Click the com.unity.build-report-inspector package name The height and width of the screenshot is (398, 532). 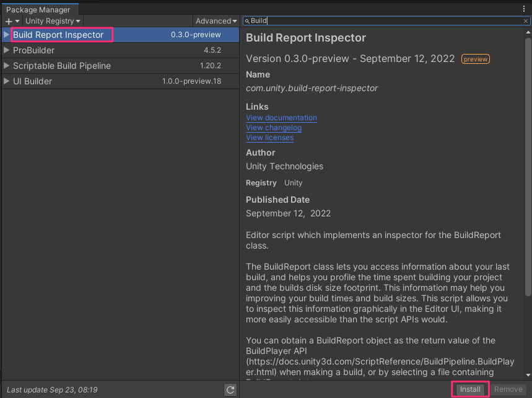click(312, 88)
